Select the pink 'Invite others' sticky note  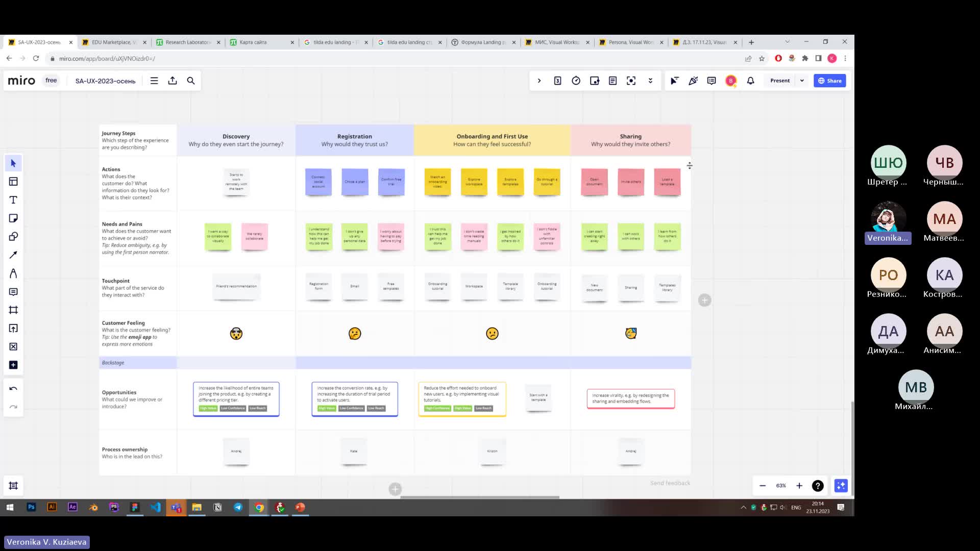click(631, 182)
